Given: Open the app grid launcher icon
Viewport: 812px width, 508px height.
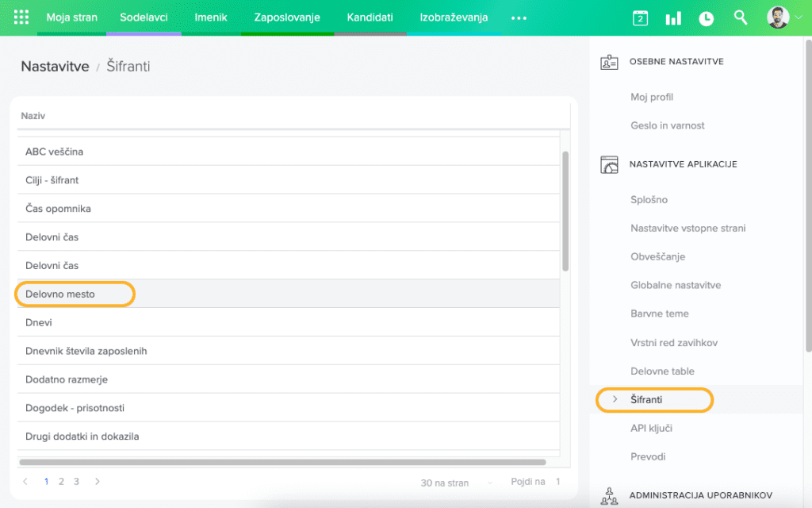Looking at the screenshot, I should tap(21, 17).
